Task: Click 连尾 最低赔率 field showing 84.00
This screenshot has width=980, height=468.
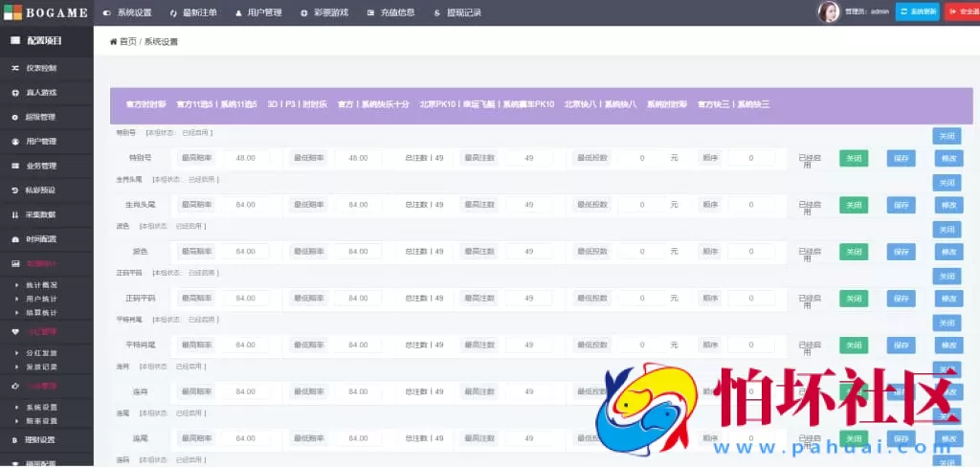Action: [358, 438]
